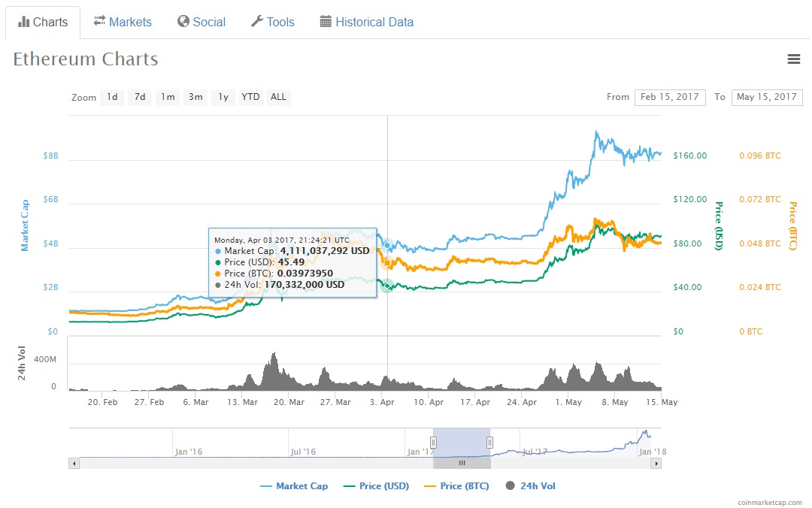Toggle Market Cap series in legend
The height and width of the screenshot is (508, 812).
point(294,485)
